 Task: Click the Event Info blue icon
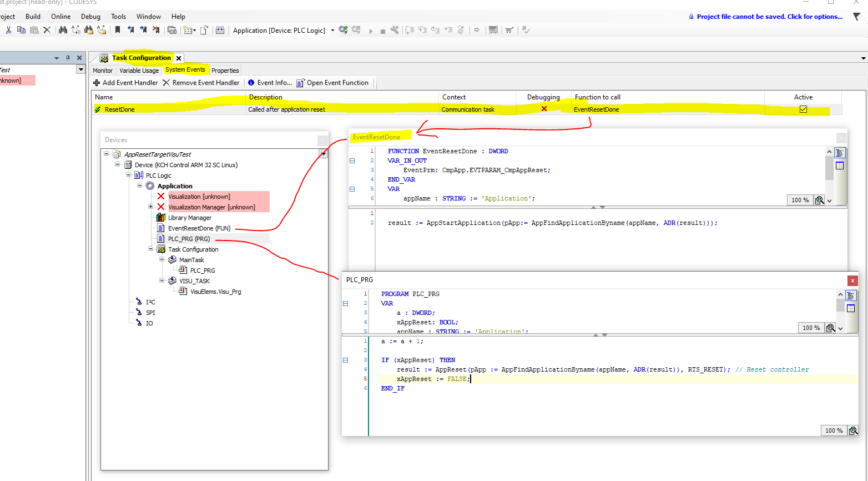[x=251, y=83]
